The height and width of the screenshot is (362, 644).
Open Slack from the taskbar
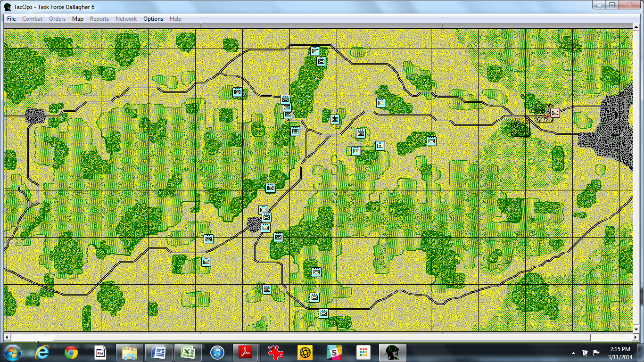coord(334,352)
